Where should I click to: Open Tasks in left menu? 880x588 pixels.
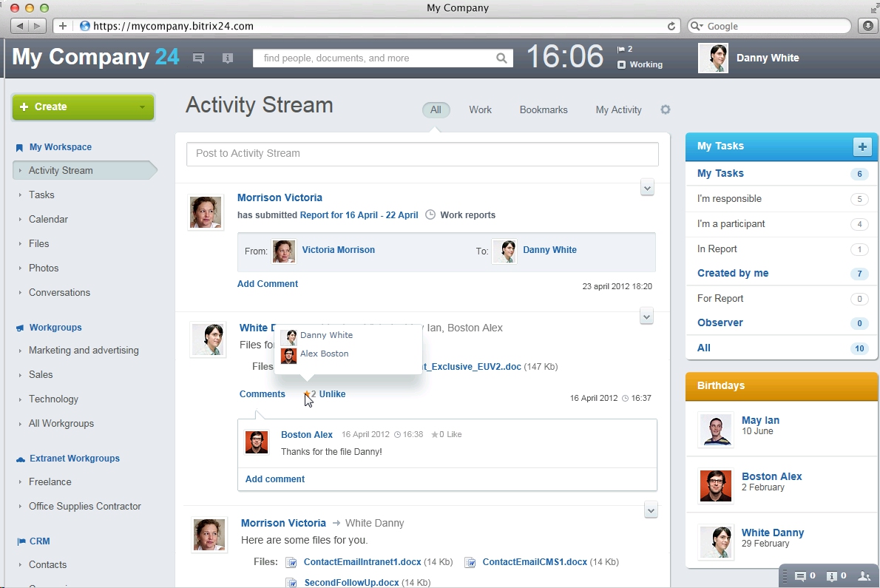41,195
